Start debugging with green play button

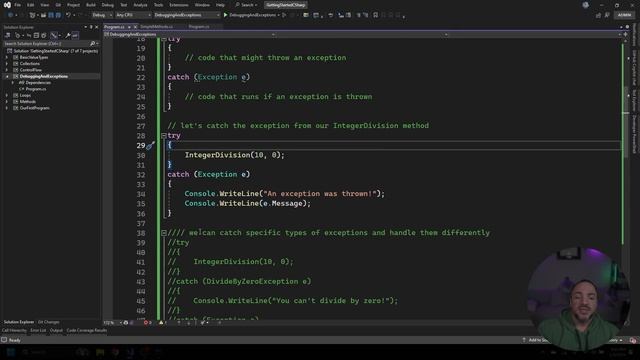pyautogui.click(x=225, y=15)
